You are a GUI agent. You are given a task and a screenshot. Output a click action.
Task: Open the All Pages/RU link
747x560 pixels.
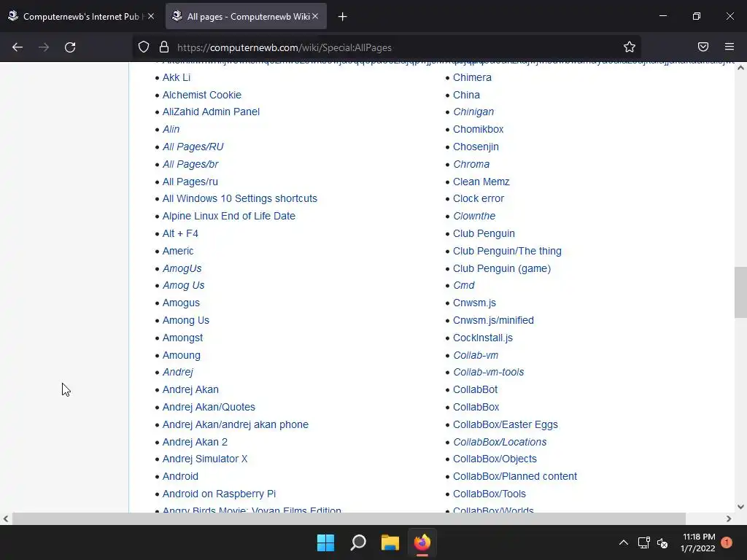[x=193, y=147]
